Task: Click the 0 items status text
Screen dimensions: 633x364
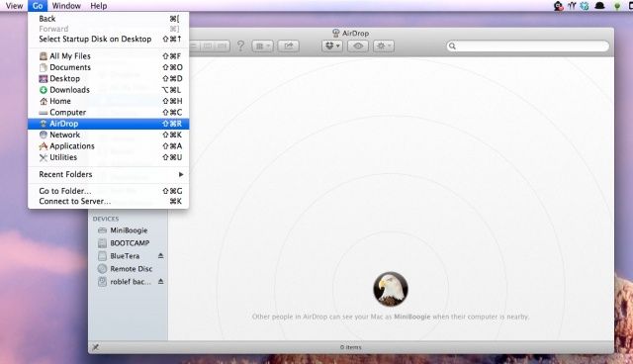Action: coord(350,347)
